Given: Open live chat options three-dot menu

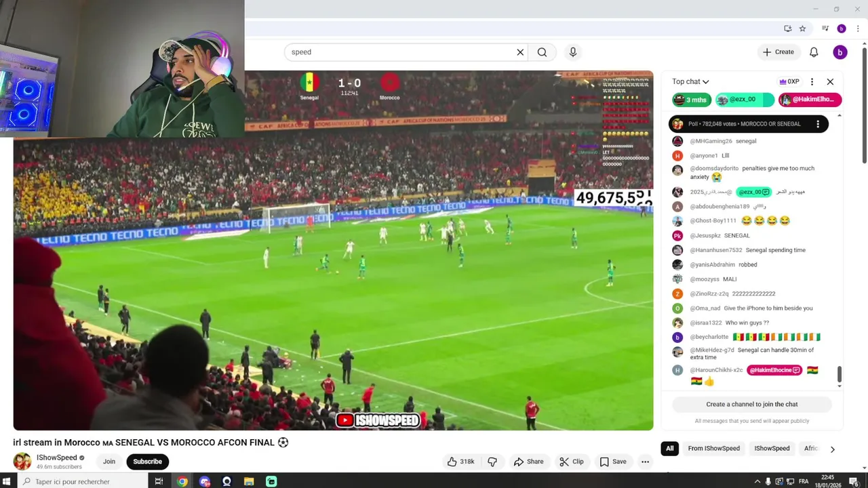Looking at the screenshot, I should [x=812, y=81].
